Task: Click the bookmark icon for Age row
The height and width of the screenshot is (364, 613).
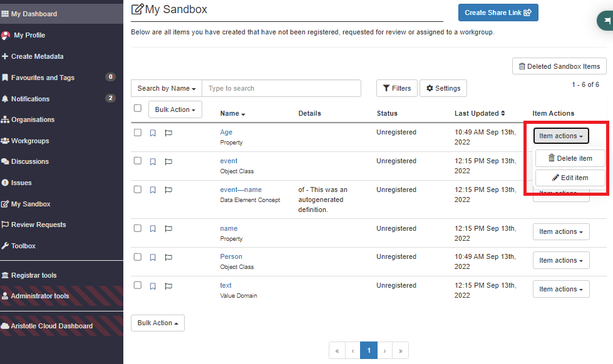Action: [153, 133]
